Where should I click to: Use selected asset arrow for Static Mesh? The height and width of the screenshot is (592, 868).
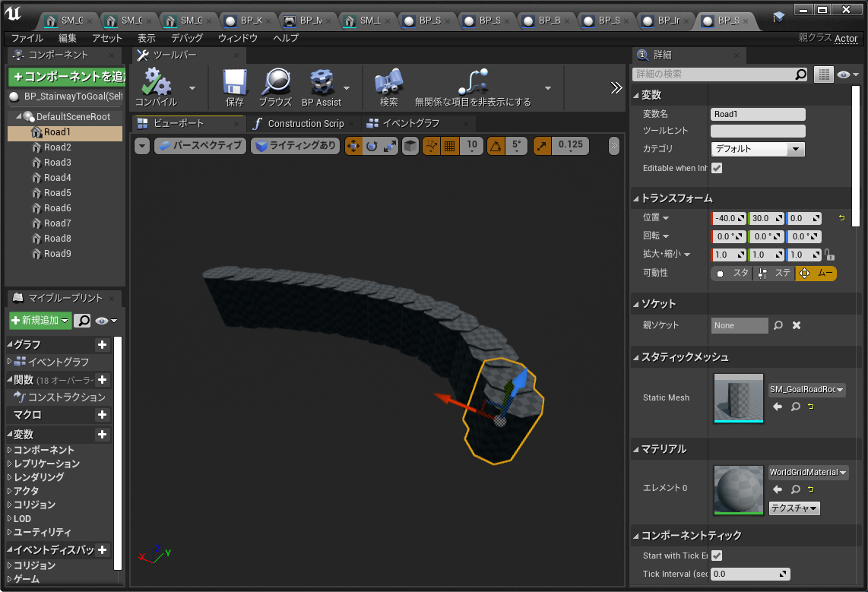coord(778,407)
